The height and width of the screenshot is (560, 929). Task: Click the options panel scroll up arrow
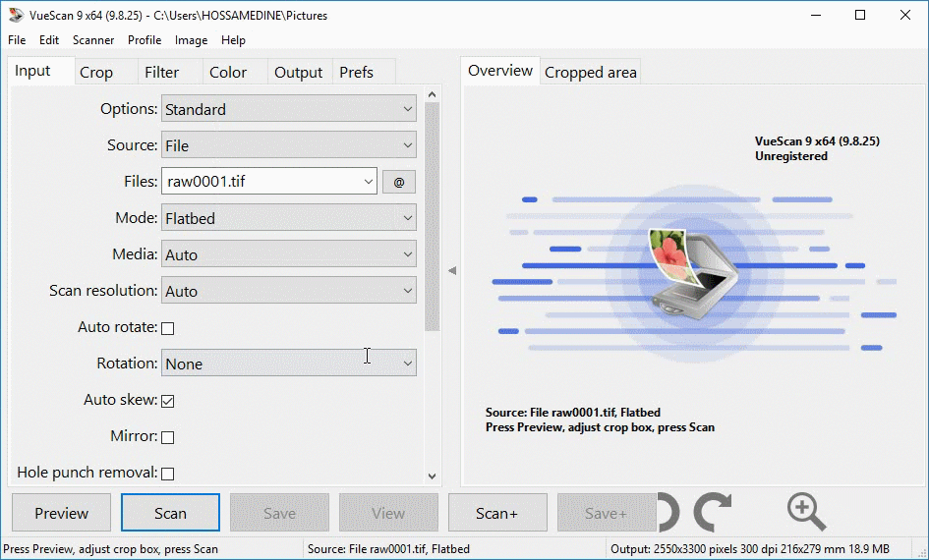click(x=432, y=94)
